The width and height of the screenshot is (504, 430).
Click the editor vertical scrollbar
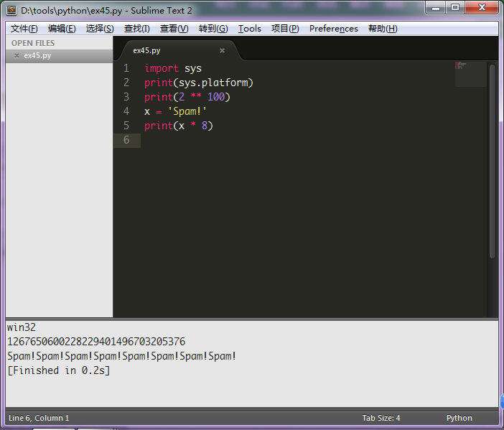[493, 158]
